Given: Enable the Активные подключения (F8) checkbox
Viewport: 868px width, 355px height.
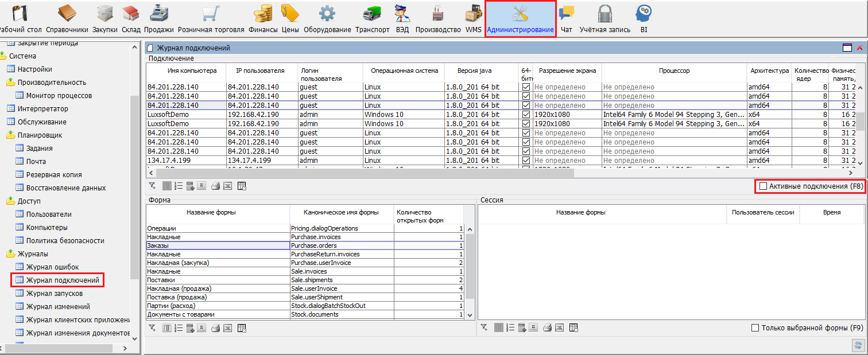Looking at the screenshot, I should pyautogui.click(x=763, y=186).
